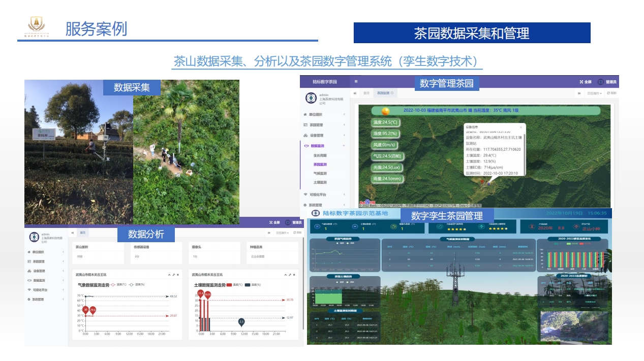
Task: Click the 刷新 button in the data analysis window
Action: click(x=298, y=233)
